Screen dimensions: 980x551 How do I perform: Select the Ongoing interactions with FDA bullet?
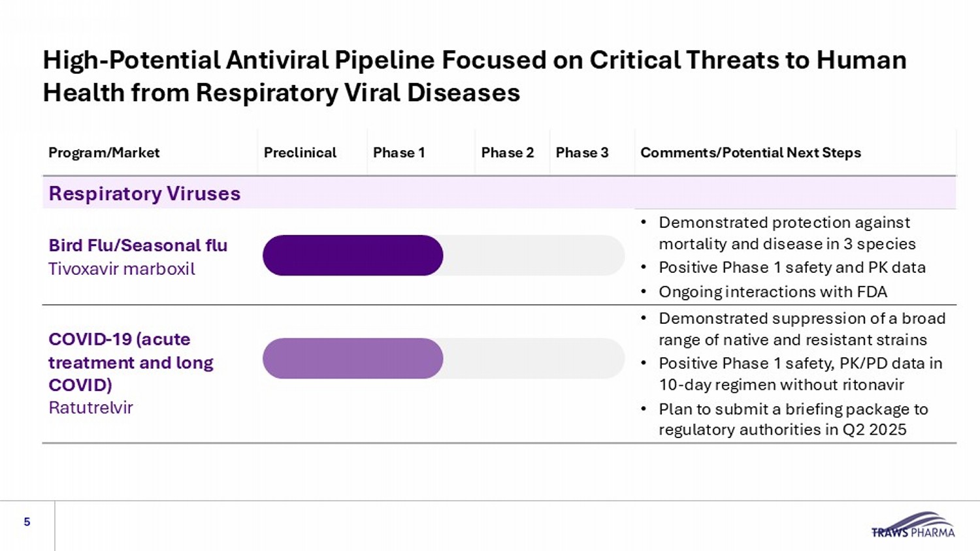(772, 292)
